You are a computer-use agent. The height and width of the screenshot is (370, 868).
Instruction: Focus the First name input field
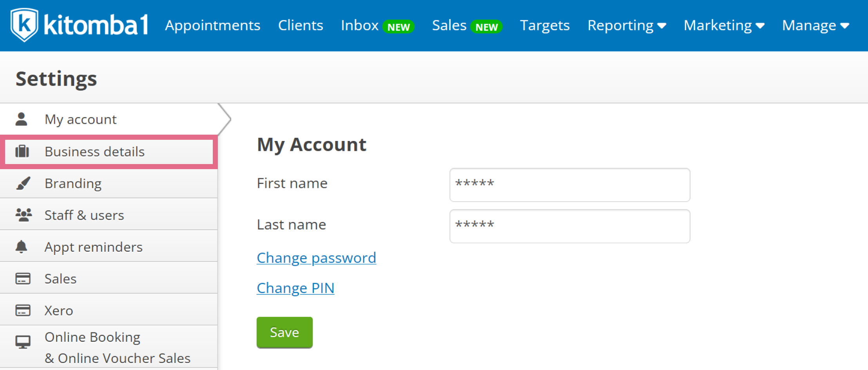point(570,185)
